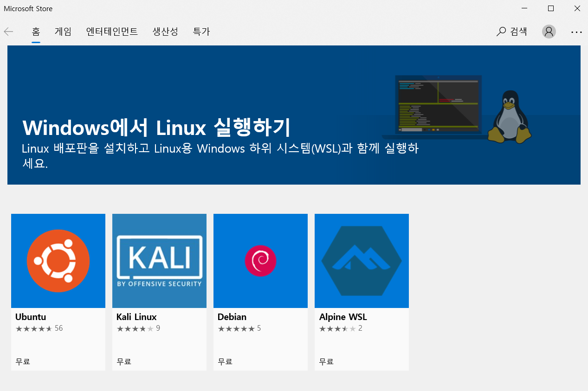Click the Kali Linux app title
Viewport: 588px width, 391px height.
[136, 317]
